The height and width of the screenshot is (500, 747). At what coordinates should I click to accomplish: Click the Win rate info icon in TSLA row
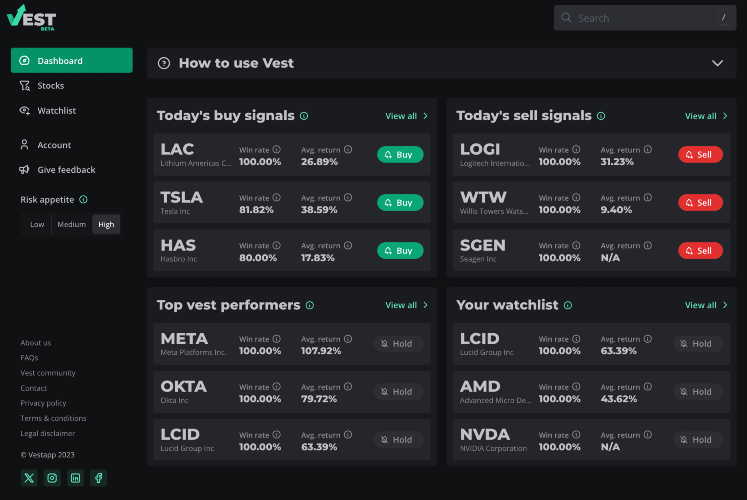coord(277,198)
